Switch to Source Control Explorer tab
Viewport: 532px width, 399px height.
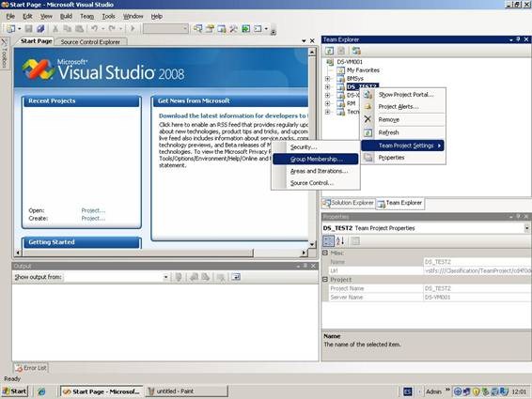90,41
